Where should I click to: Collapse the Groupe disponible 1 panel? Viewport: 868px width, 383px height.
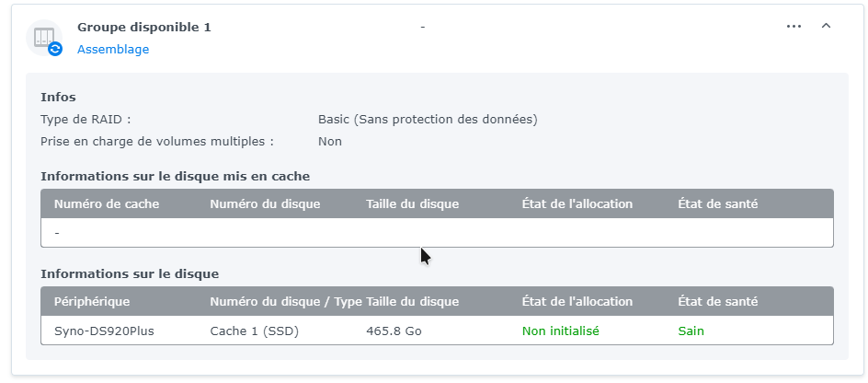pyautogui.click(x=826, y=27)
